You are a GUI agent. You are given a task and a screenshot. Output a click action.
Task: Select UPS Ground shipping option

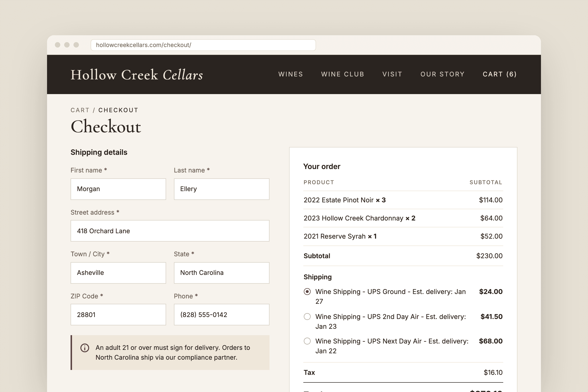click(x=307, y=292)
